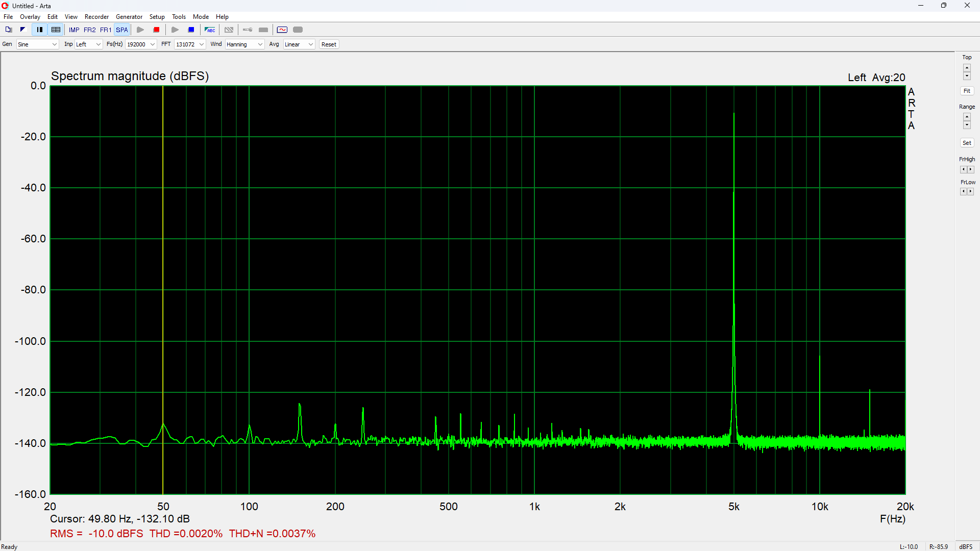Start generator with second play icon
The width and height of the screenshot is (980, 551).
[x=175, y=30]
